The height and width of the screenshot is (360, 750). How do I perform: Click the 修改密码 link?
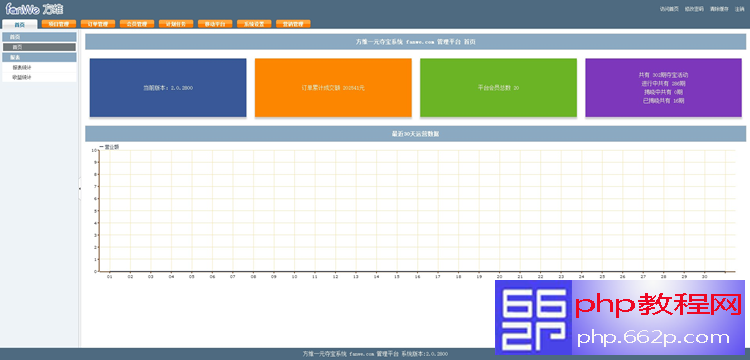click(694, 9)
